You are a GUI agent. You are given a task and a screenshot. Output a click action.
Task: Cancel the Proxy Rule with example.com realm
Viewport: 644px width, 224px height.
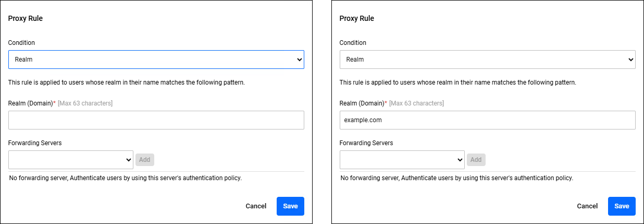[x=587, y=206]
